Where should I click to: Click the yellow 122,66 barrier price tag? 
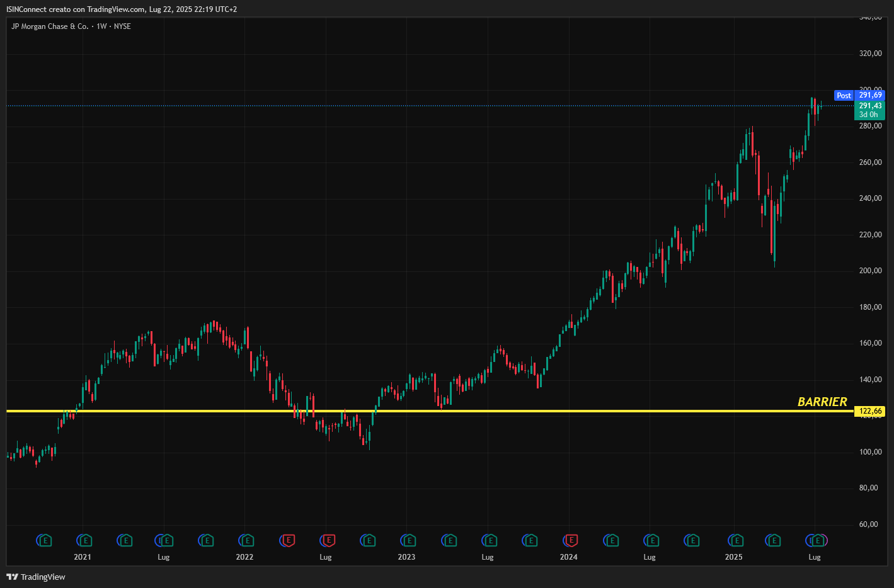[x=870, y=411]
